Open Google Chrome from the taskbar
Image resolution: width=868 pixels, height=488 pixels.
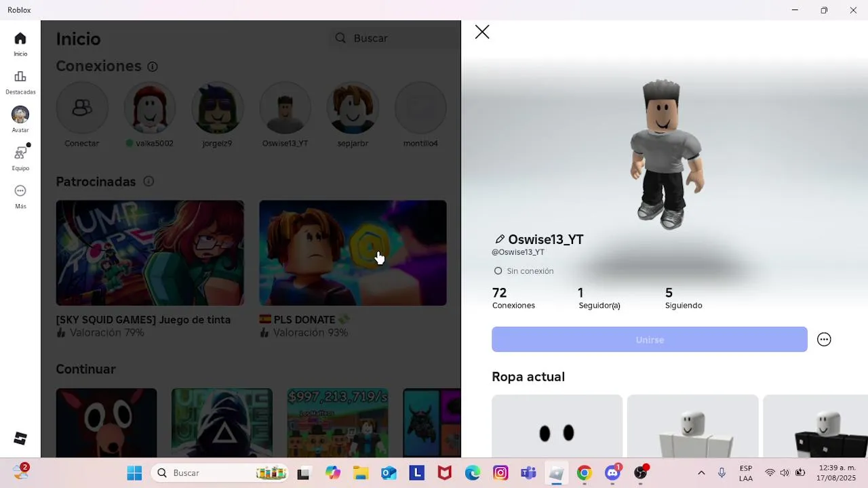pos(585,473)
